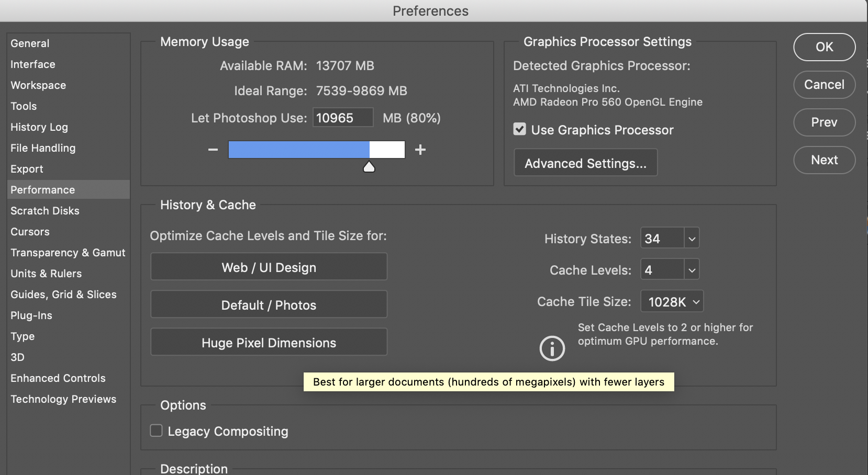Viewport: 868px width, 475px height.
Task: Click the plus icon to increase memory usage
Action: (x=420, y=150)
